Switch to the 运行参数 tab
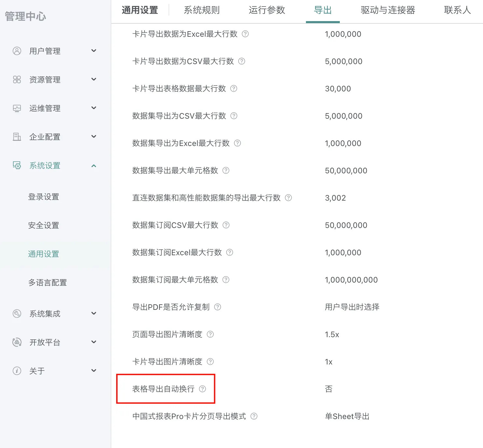Viewport: 483px width, 448px height. tap(267, 10)
